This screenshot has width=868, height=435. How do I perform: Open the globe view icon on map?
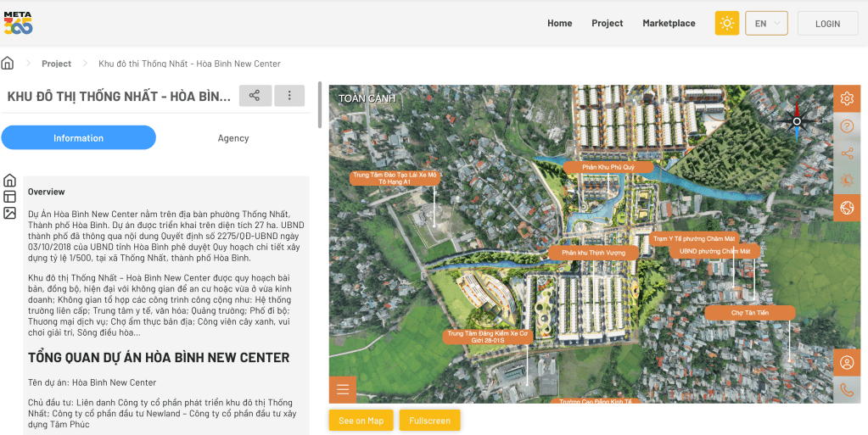pyautogui.click(x=846, y=208)
